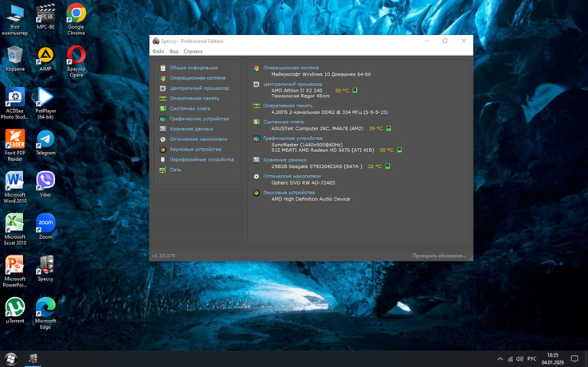Open Google Chrome desktop shortcut

[76, 19]
